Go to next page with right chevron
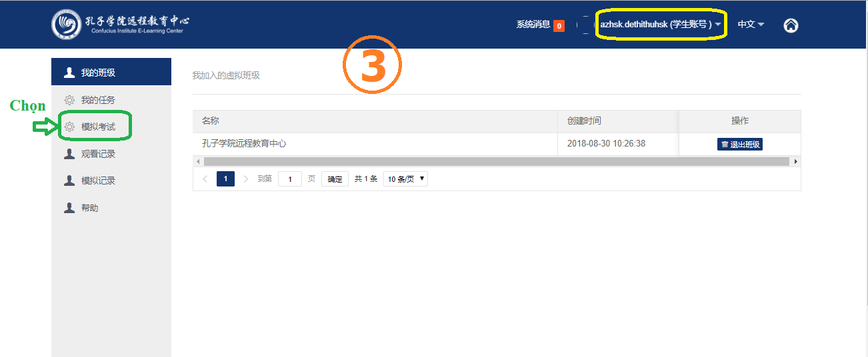 [246, 179]
